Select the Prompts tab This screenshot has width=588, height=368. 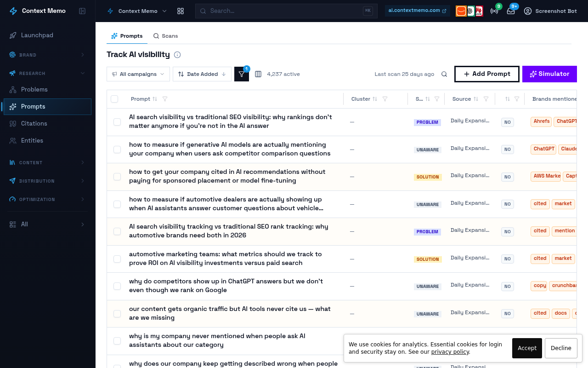click(x=127, y=36)
